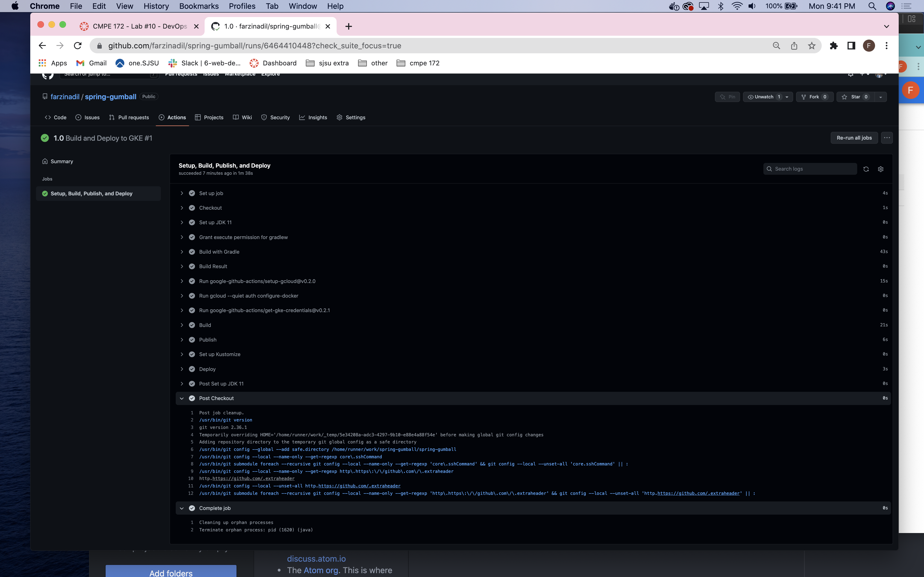Click the Chrome side panel icon
This screenshot has width=924, height=577.
click(x=851, y=46)
